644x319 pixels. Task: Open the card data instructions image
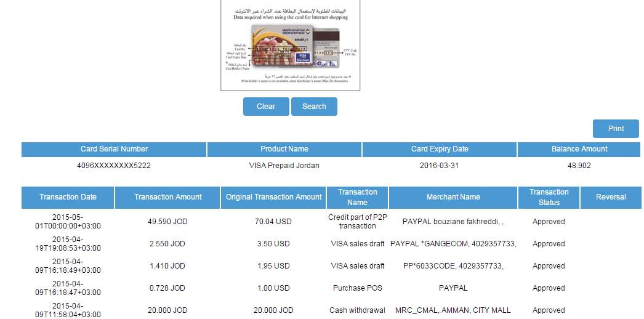click(290, 44)
